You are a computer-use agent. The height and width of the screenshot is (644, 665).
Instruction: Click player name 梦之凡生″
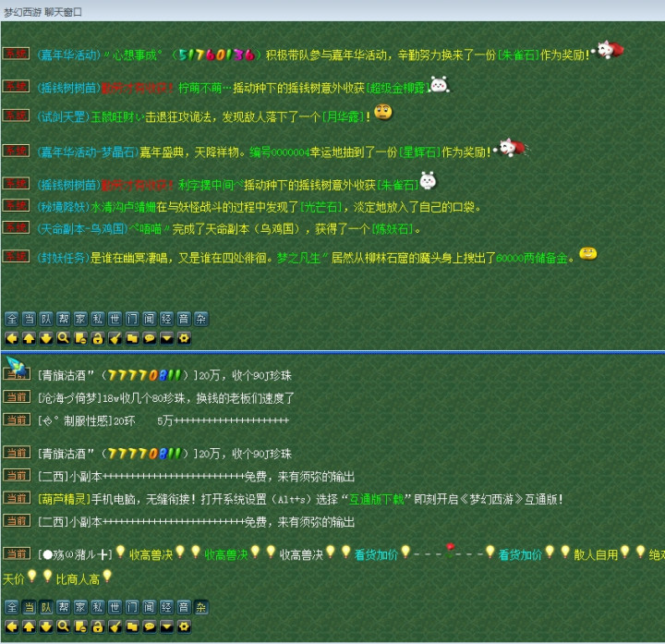coord(302,258)
